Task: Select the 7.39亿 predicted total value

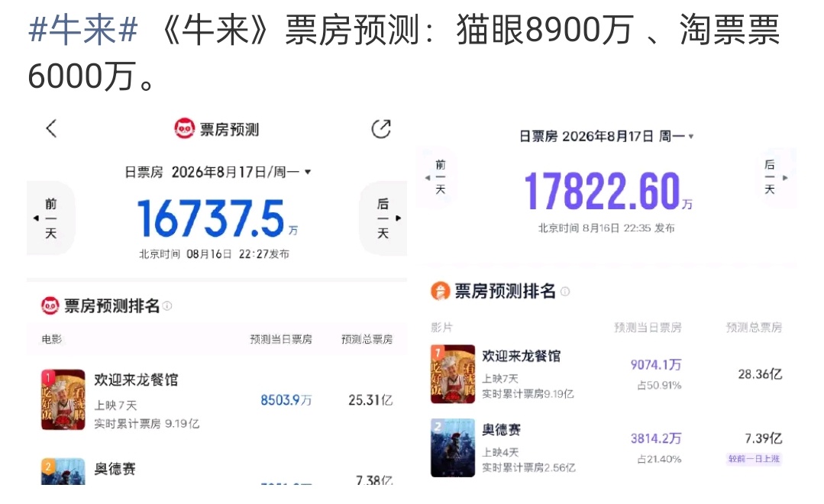Action: tap(764, 438)
